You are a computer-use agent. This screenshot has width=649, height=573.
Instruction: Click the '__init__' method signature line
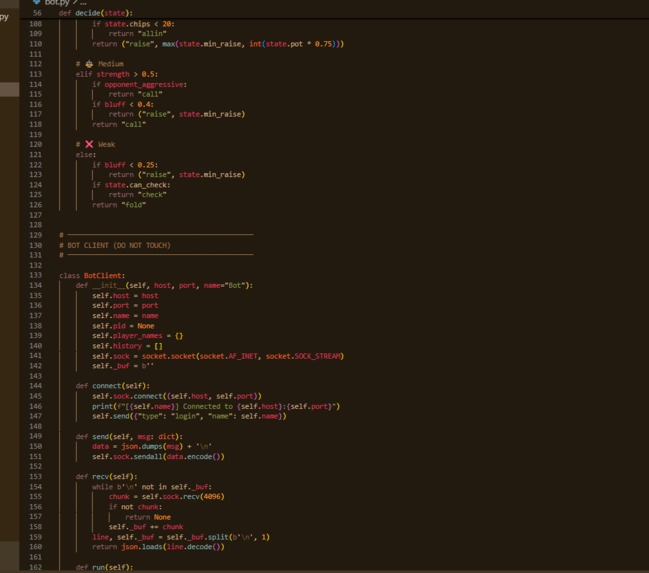(164, 285)
